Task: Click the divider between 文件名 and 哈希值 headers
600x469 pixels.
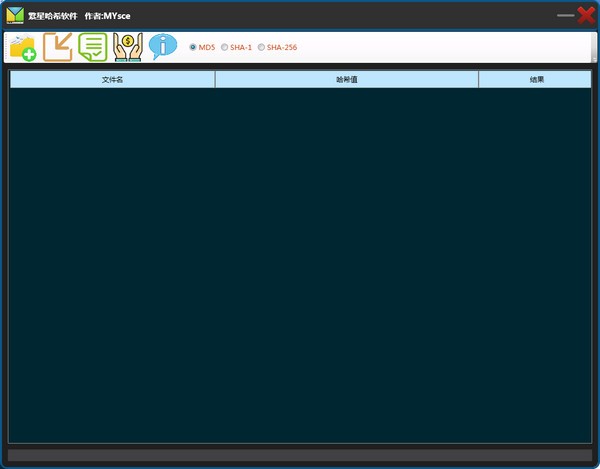Action: tap(215, 79)
